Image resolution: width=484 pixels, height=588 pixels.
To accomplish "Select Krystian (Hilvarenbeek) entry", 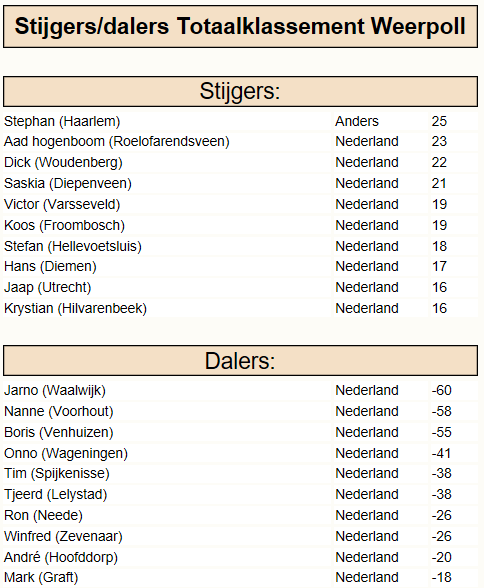I will tap(75, 309).
